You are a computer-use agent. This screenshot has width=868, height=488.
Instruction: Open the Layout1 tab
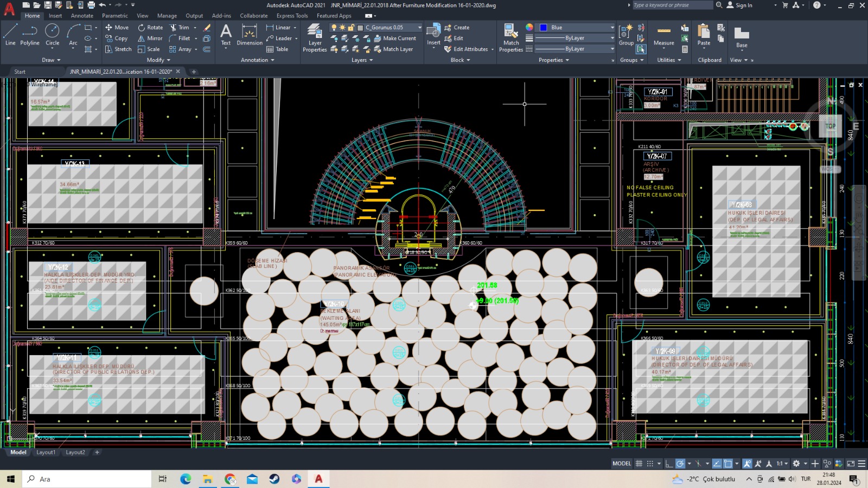46,452
